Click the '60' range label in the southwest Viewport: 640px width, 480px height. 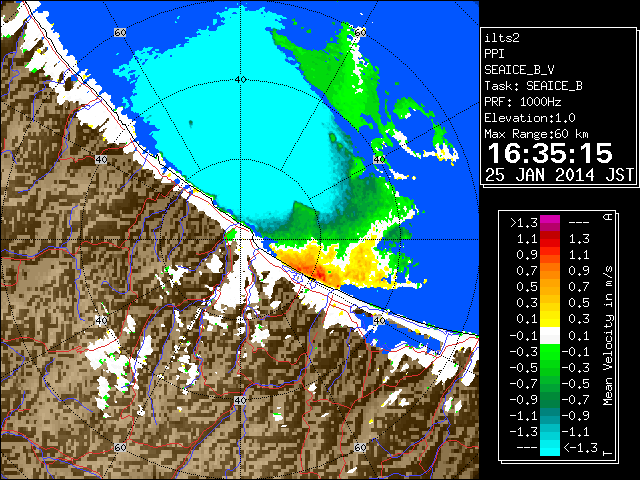coord(120,447)
